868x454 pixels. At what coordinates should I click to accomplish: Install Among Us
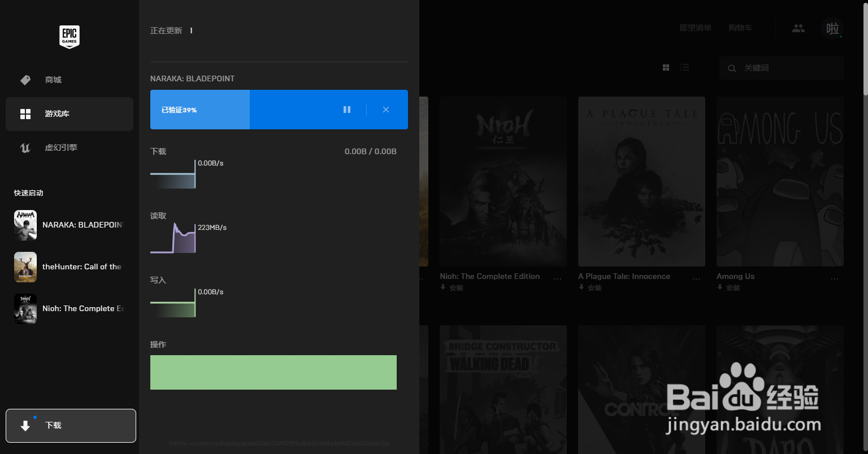tap(729, 288)
